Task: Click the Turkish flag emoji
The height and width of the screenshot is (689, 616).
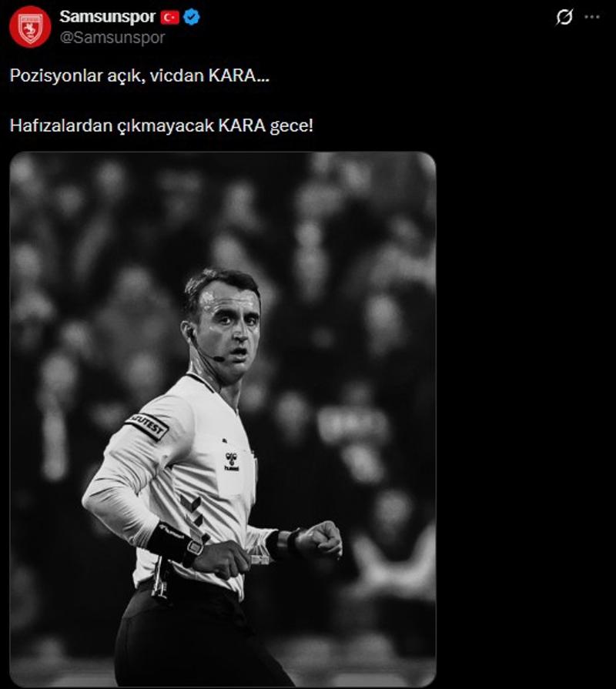Action: pos(170,18)
